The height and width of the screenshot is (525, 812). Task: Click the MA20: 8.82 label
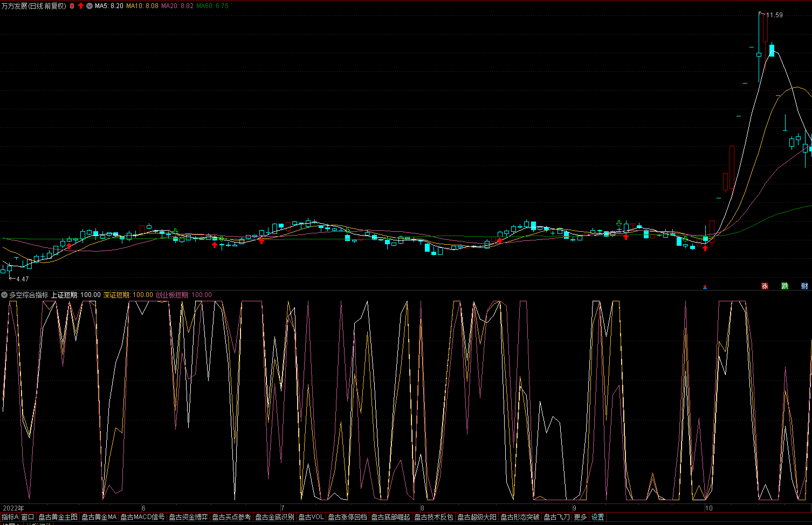[177, 6]
